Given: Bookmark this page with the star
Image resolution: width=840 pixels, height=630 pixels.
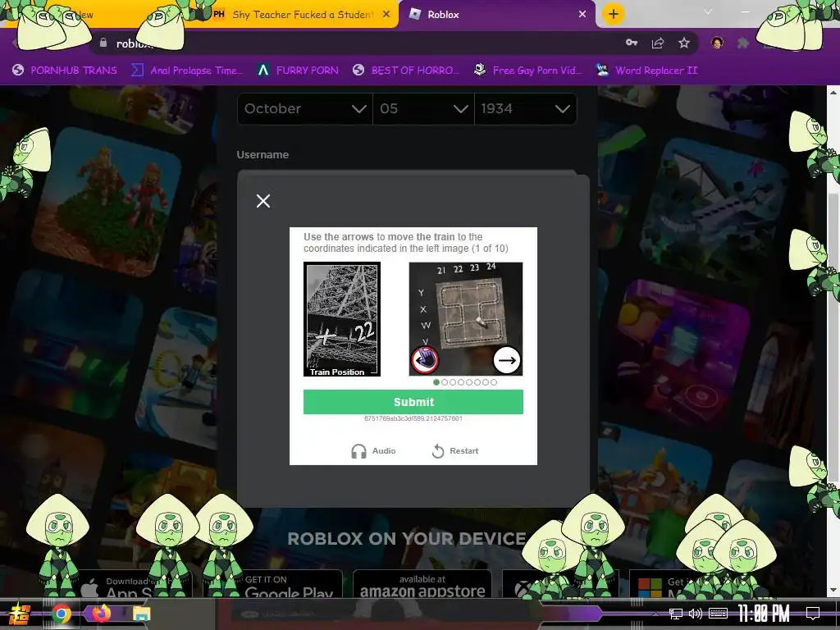Looking at the screenshot, I should 684,43.
